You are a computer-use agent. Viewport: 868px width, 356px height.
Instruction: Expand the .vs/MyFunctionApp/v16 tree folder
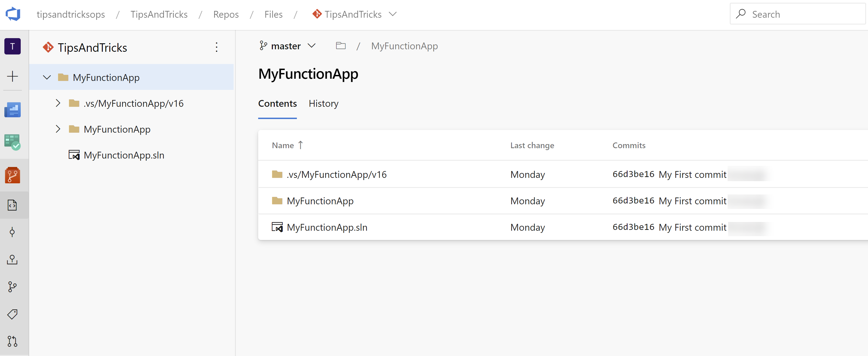58,103
